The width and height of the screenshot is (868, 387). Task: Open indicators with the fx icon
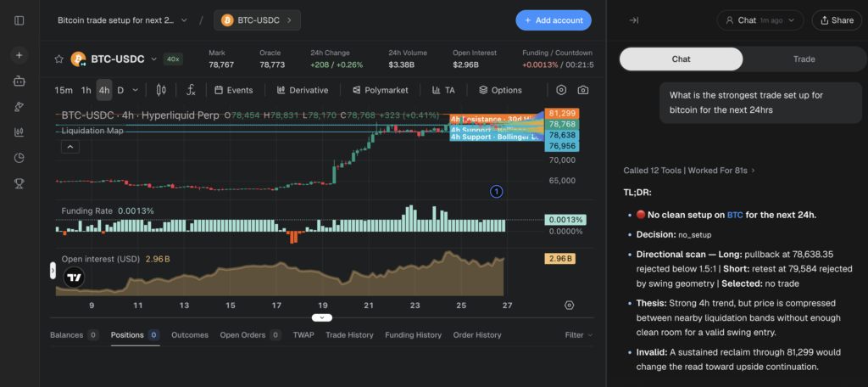191,90
